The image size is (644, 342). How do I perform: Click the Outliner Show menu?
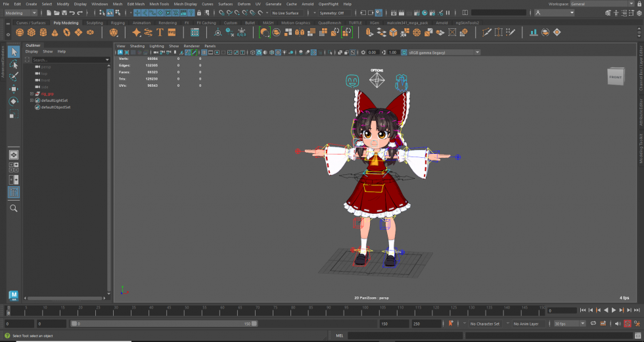[47, 51]
